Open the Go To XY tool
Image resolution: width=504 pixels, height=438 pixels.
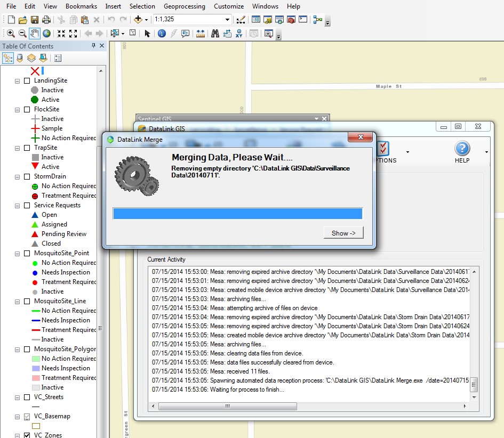pos(239,33)
